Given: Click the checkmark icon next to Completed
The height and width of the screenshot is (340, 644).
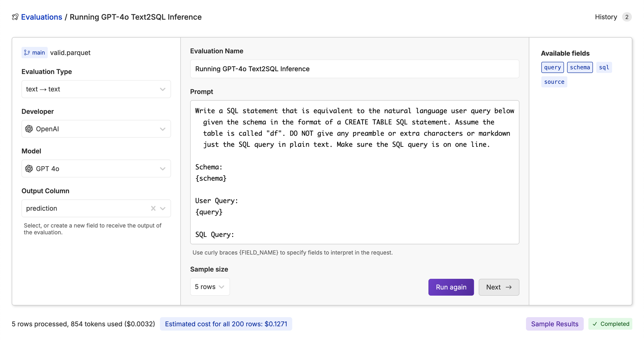Looking at the screenshot, I should (x=595, y=324).
